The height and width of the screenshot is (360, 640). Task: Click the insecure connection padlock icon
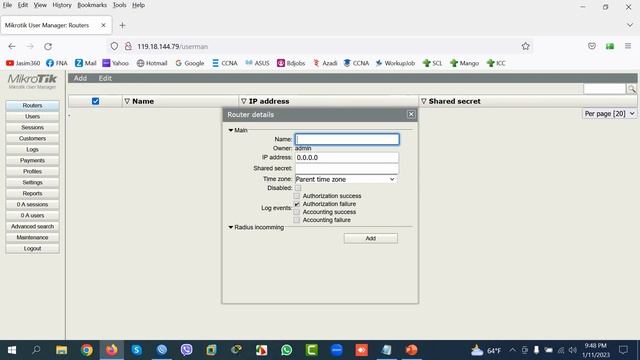click(128, 47)
